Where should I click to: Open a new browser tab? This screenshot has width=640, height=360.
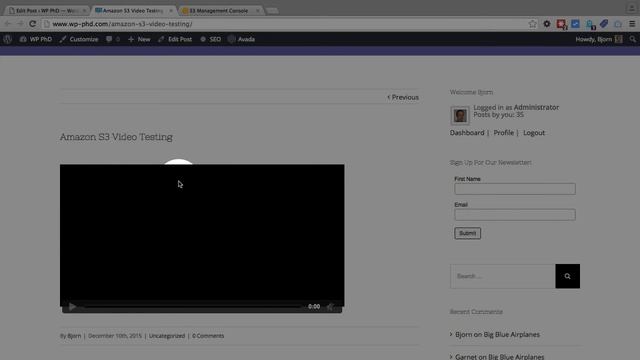click(x=272, y=11)
